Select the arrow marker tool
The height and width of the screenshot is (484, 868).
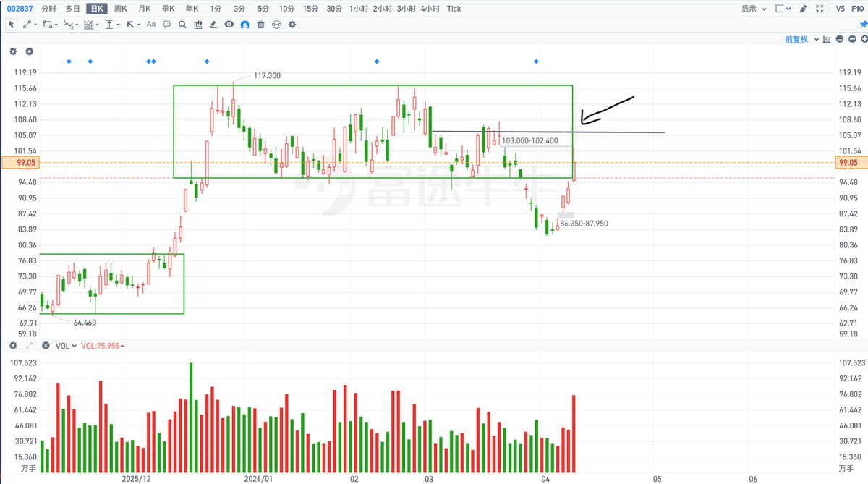(130, 25)
